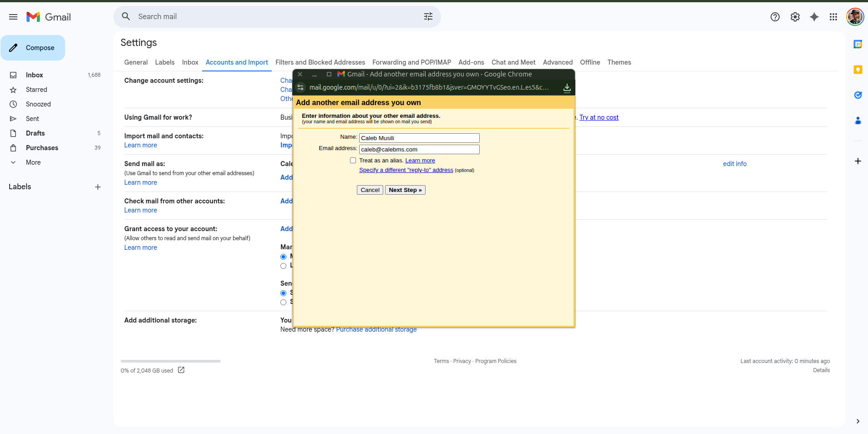Click the Try at no cost link
868x434 pixels.
click(599, 117)
